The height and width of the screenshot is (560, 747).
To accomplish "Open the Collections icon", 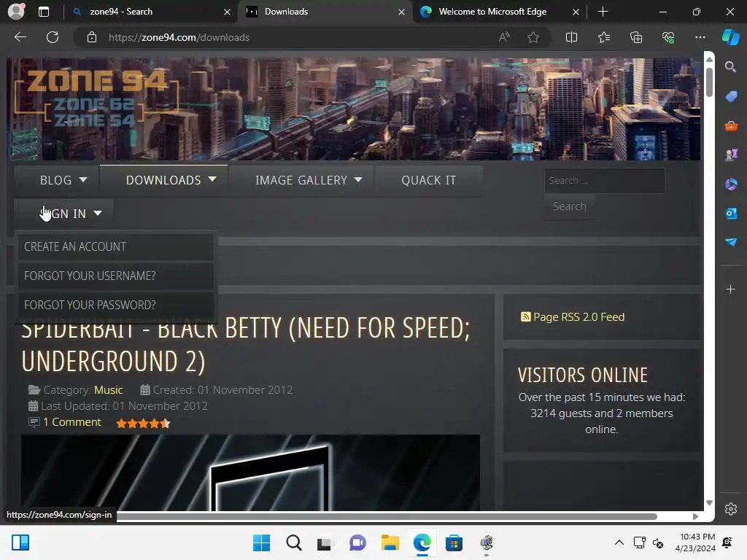I will point(636,37).
